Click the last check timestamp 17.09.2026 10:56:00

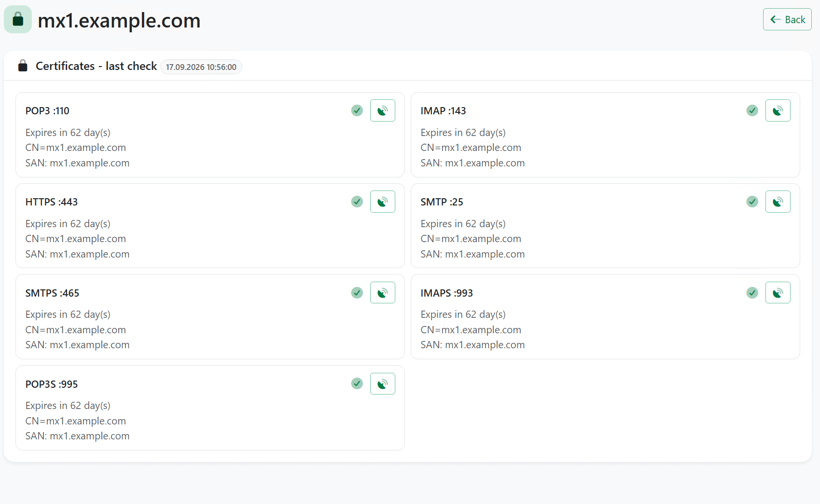201,67
